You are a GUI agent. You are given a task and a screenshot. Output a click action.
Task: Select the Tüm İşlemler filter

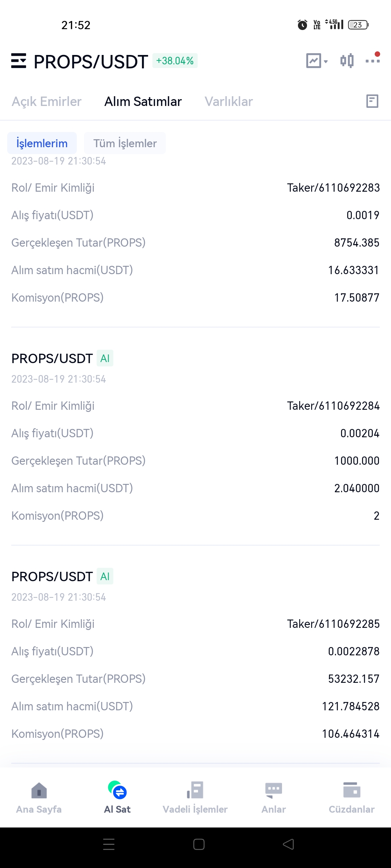pyautogui.click(x=125, y=143)
